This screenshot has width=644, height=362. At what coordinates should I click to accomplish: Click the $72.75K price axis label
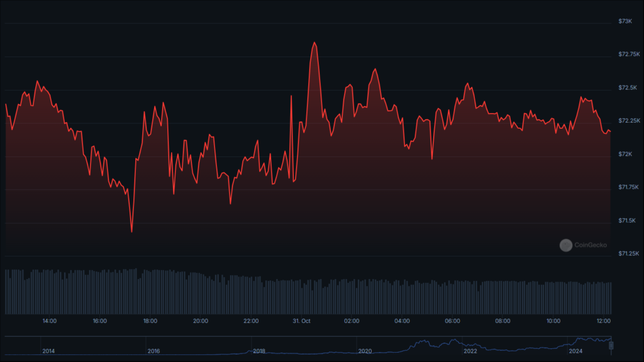point(629,54)
